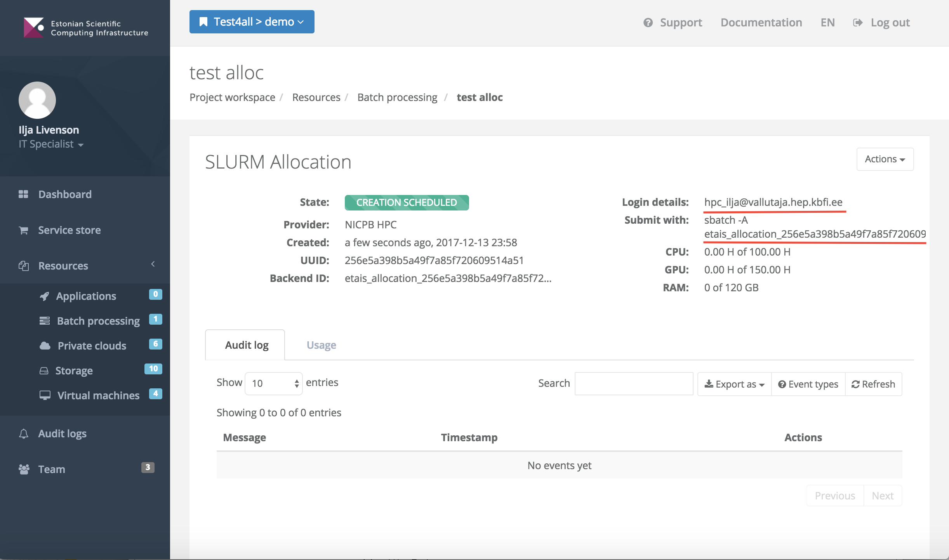Switch to the Usage tab

pos(321,345)
